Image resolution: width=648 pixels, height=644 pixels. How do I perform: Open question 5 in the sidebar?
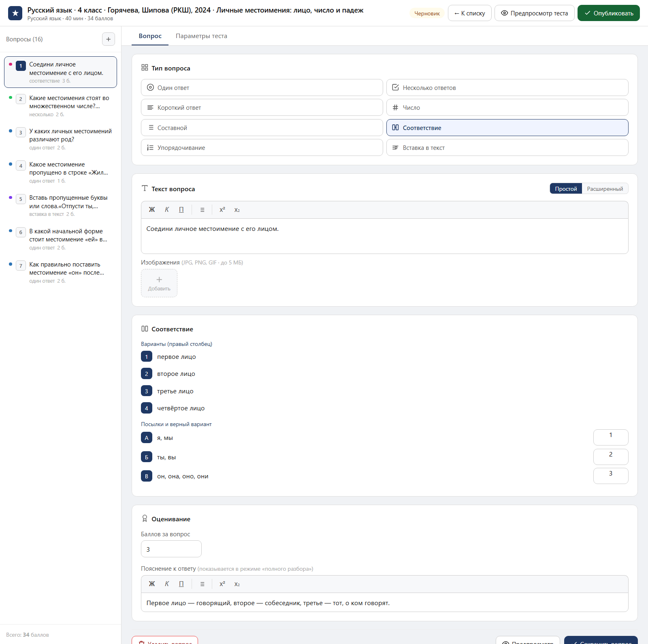click(61, 205)
